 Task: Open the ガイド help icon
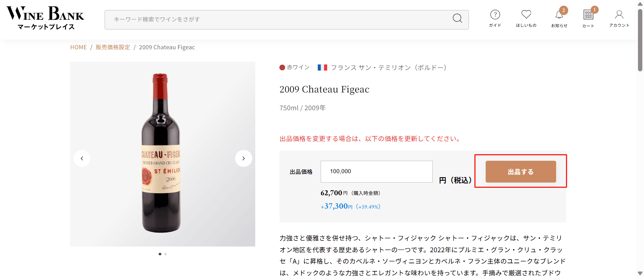click(x=495, y=18)
